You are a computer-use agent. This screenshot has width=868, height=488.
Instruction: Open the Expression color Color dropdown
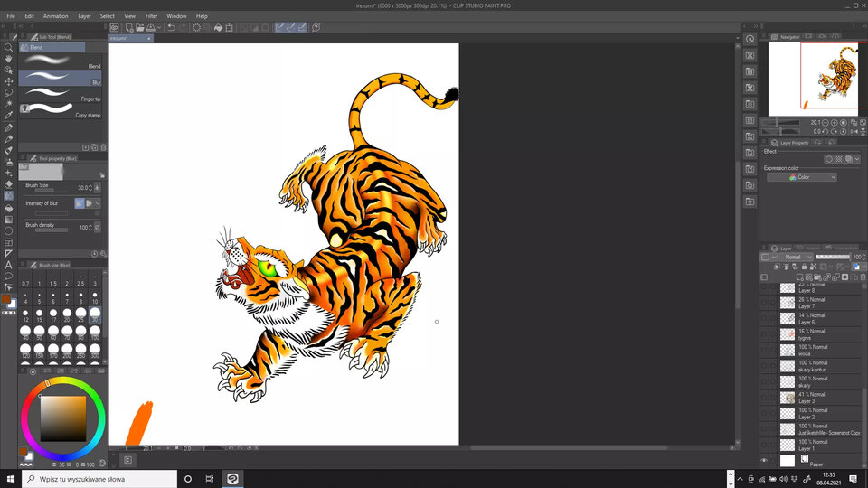pos(801,177)
